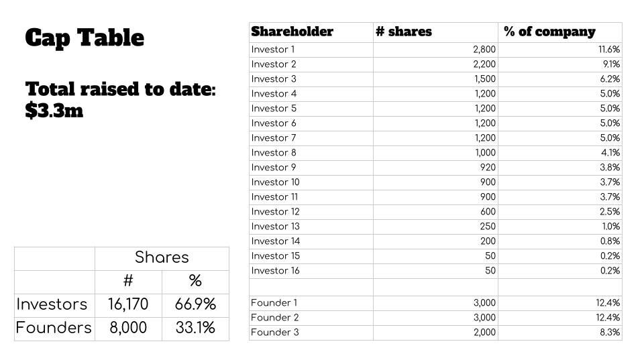644x362 pixels.
Task: Click the Shares header in summary table
Action: coord(162,258)
